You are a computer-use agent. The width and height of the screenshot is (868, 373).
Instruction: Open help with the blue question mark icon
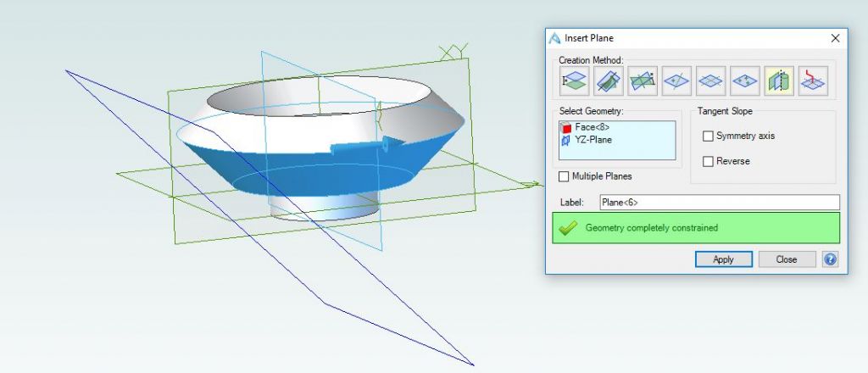click(x=830, y=259)
